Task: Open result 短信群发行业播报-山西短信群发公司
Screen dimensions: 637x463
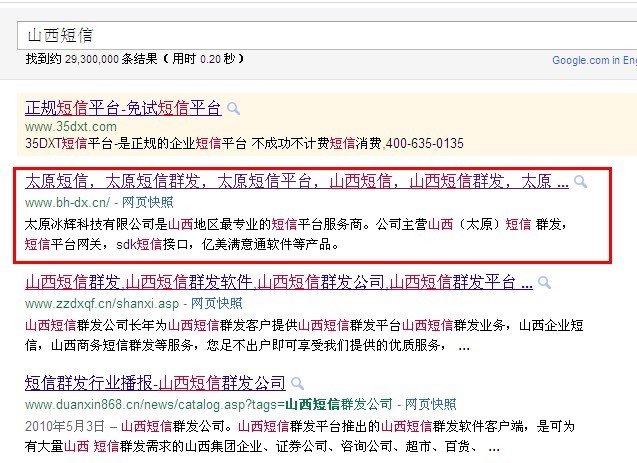Action: (x=155, y=383)
